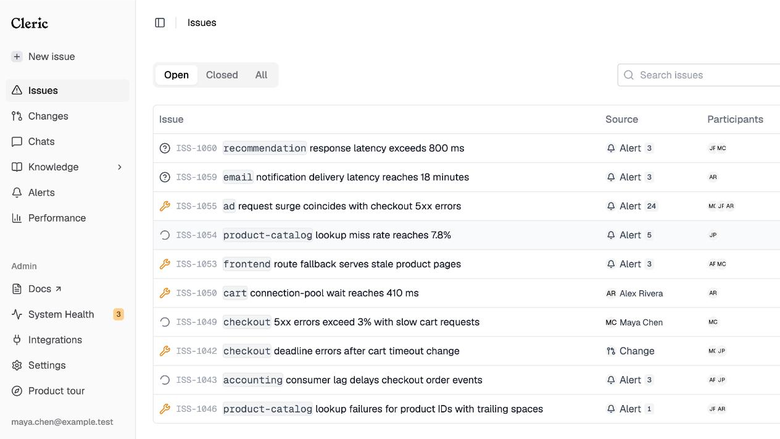The image size is (780, 439).
Task: Click the Issue column header
Action: (171, 119)
